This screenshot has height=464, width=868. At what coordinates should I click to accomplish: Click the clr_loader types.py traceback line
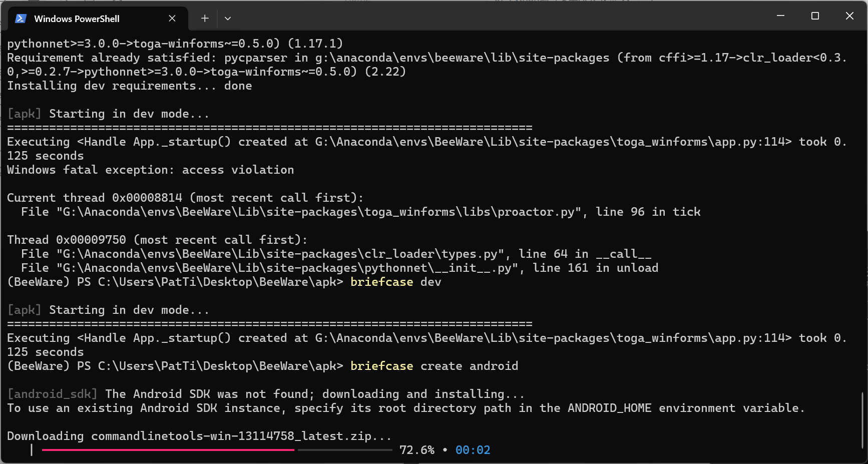[x=336, y=254]
